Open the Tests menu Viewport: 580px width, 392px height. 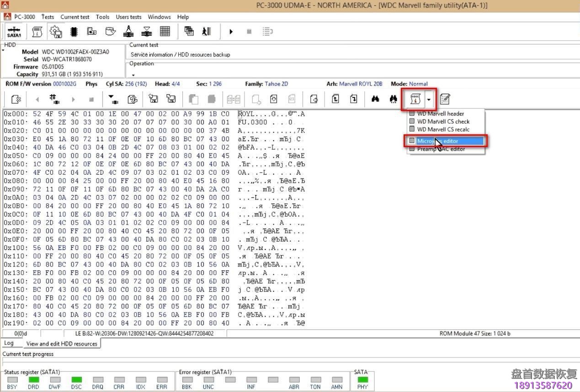pyautogui.click(x=48, y=17)
